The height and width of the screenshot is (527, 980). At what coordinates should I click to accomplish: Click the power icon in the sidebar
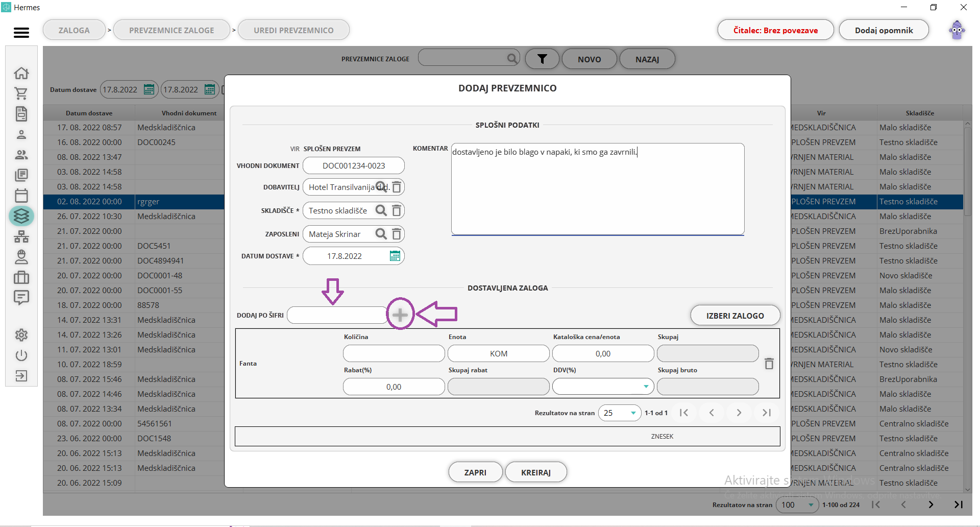(x=21, y=355)
